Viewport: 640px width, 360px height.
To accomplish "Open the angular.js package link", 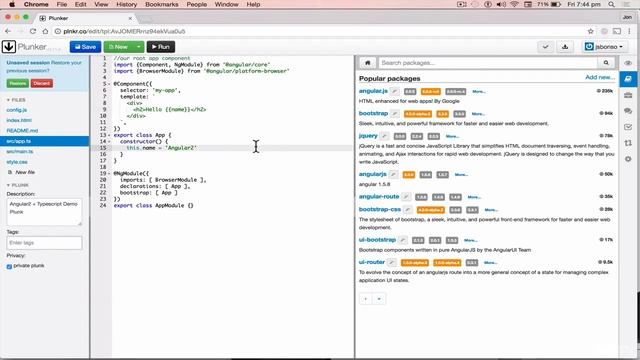I will tap(373, 91).
